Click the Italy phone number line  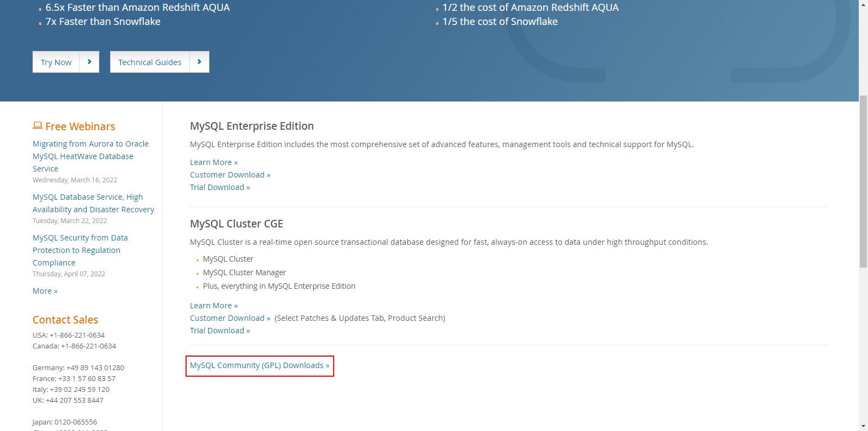coord(71,389)
